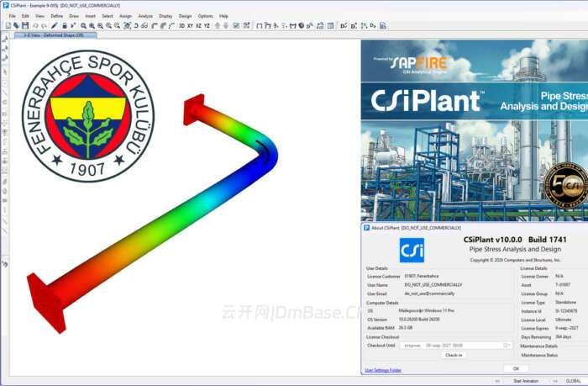This screenshot has height=386, width=588.
Task: Open the Checkout Until date dropdown
Action: click(507, 345)
